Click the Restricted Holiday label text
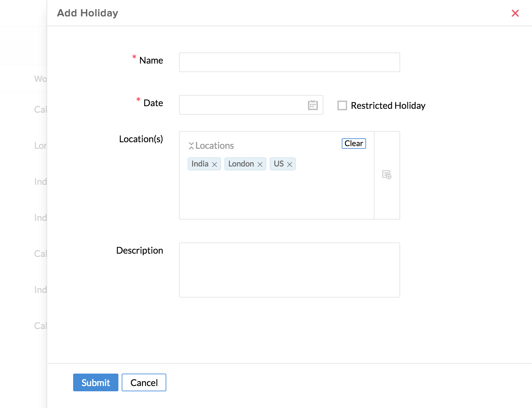This screenshot has height=408, width=532. tap(388, 106)
